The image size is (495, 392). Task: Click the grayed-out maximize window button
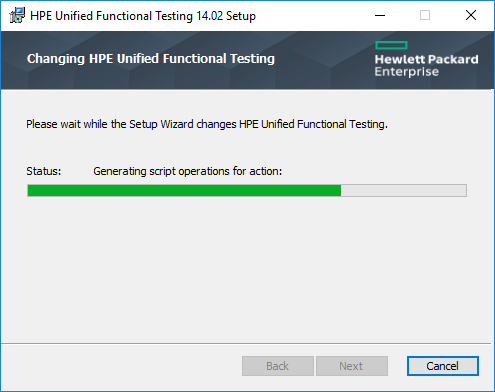point(425,15)
